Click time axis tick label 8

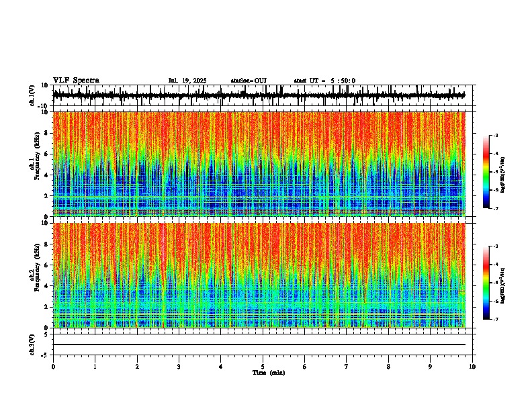(388, 367)
